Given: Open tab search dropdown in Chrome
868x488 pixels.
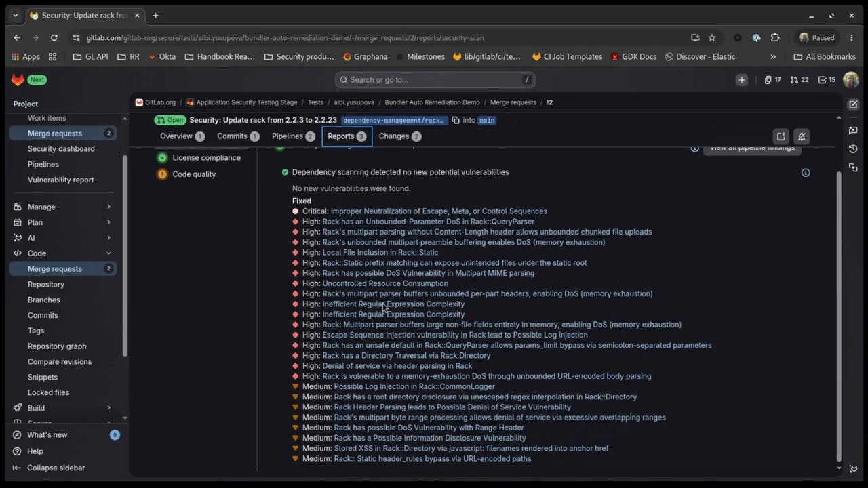Looking at the screenshot, I should (15, 15).
